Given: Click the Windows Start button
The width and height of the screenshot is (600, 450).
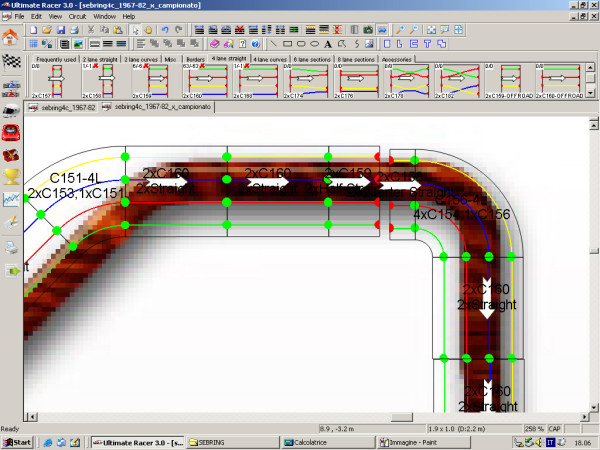Looking at the screenshot, I should point(18,441).
